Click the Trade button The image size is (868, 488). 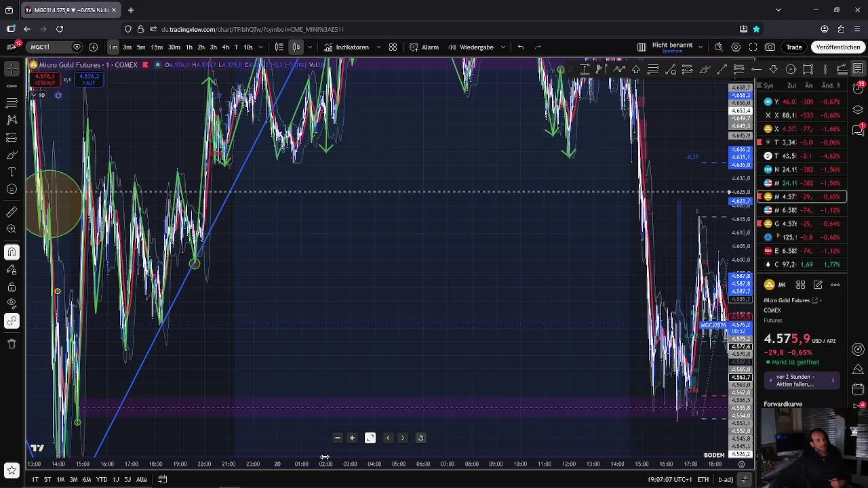[794, 47]
